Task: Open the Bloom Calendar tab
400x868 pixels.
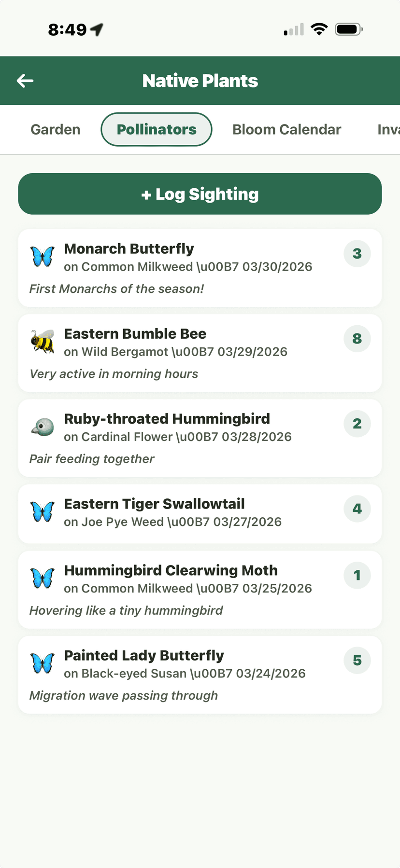Action: [287, 129]
